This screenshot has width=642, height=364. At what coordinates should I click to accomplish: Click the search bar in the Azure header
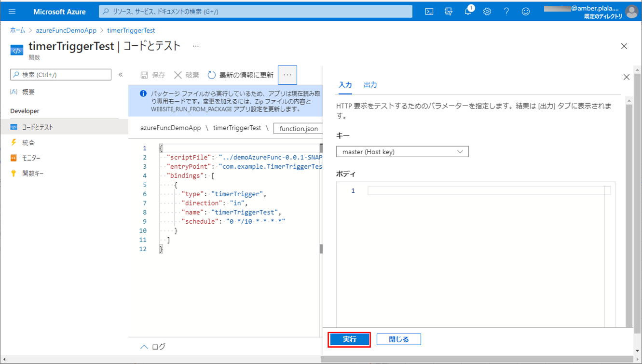pos(256,11)
